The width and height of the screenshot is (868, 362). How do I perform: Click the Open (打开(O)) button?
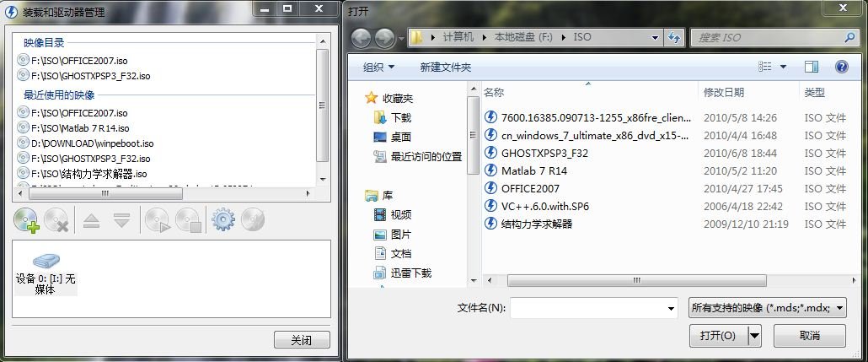719,335
